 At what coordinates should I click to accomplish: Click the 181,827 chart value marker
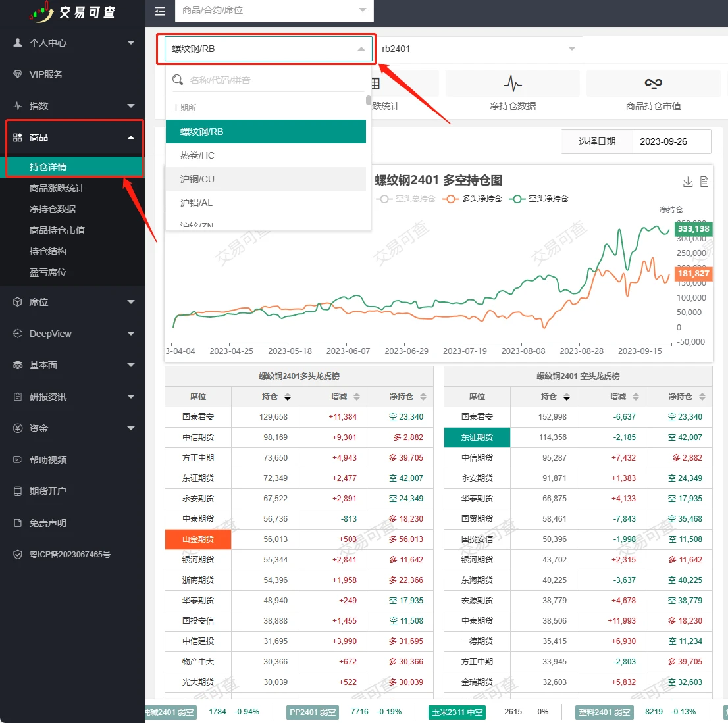coord(693,273)
